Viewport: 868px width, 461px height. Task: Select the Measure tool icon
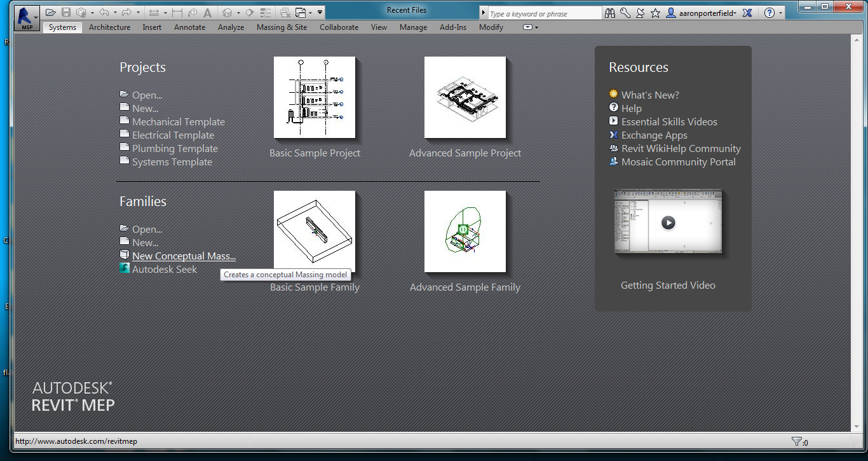[154, 13]
